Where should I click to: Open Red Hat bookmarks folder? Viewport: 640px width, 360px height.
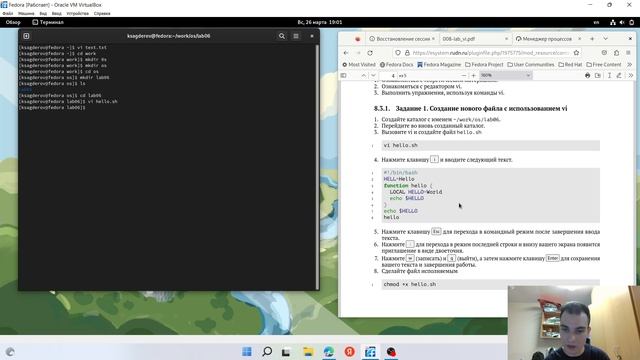[570, 64]
